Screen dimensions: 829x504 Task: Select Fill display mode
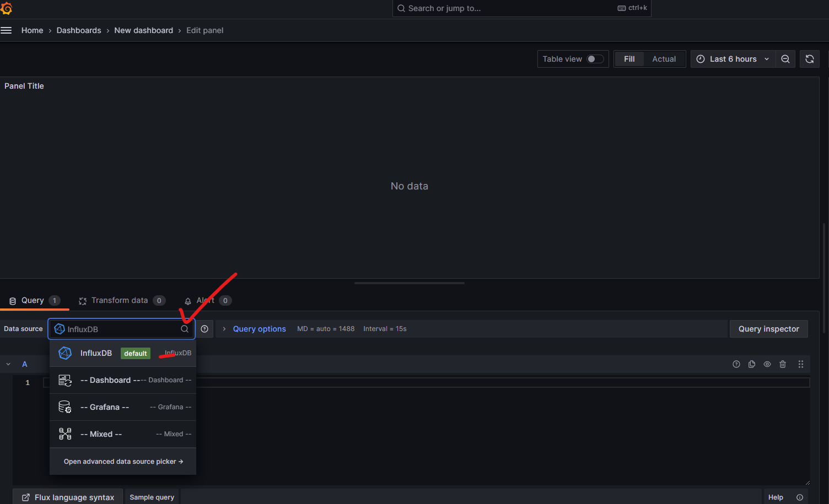click(x=629, y=59)
